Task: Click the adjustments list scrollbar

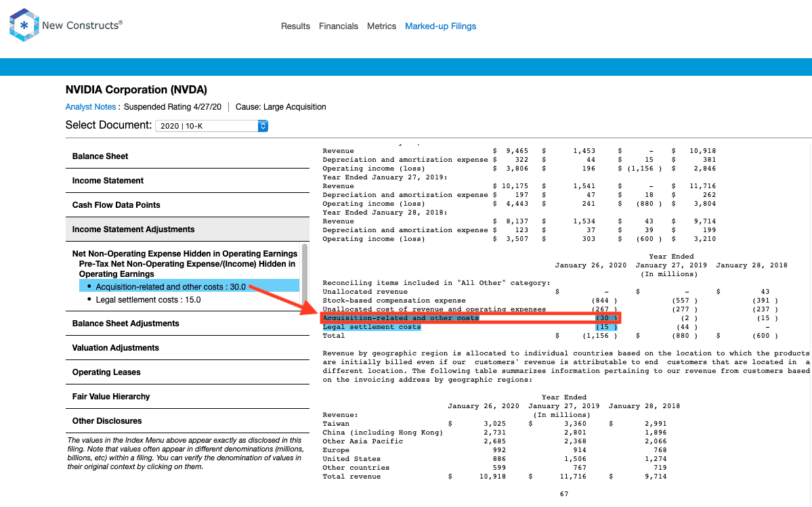Action: (305, 274)
